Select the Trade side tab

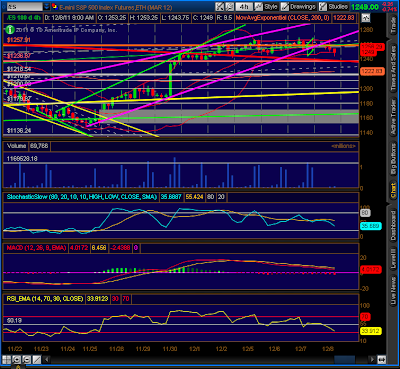pos(394,25)
